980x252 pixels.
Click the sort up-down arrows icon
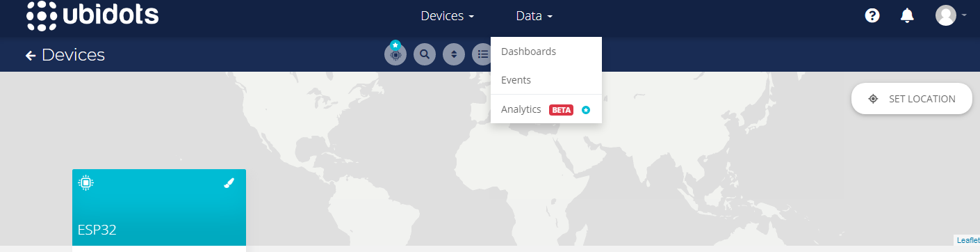tap(454, 54)
